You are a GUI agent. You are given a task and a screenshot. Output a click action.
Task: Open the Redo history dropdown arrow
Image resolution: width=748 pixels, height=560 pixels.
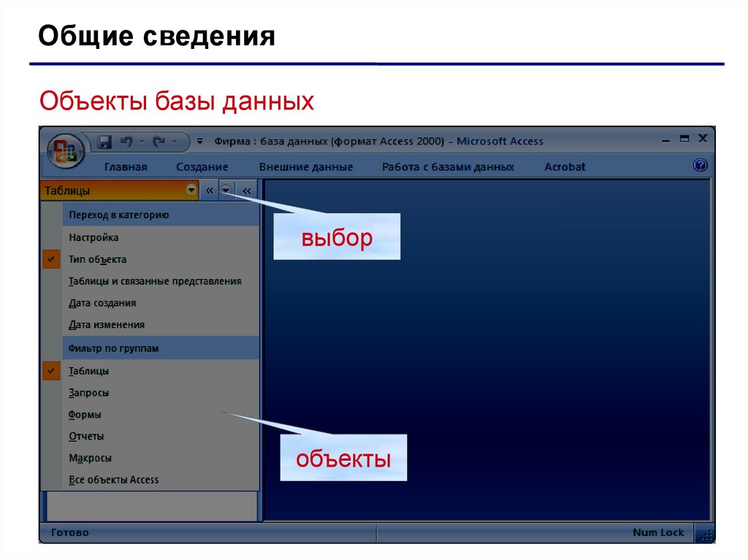click(x=175, y=142)
